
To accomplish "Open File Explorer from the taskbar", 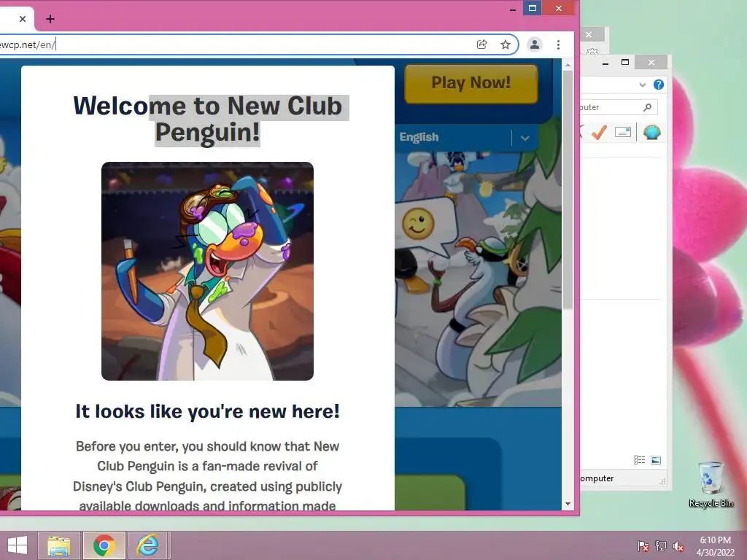I will [59, 545].
